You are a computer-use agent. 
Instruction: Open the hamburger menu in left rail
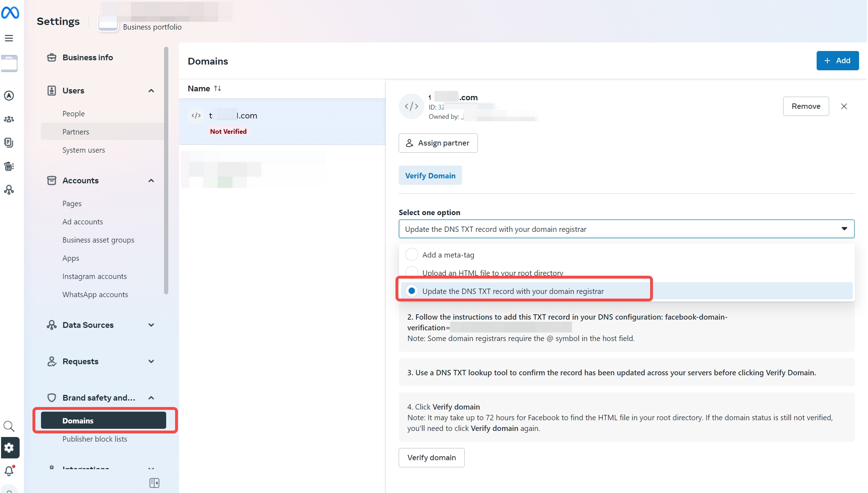(x=9, y=38)
